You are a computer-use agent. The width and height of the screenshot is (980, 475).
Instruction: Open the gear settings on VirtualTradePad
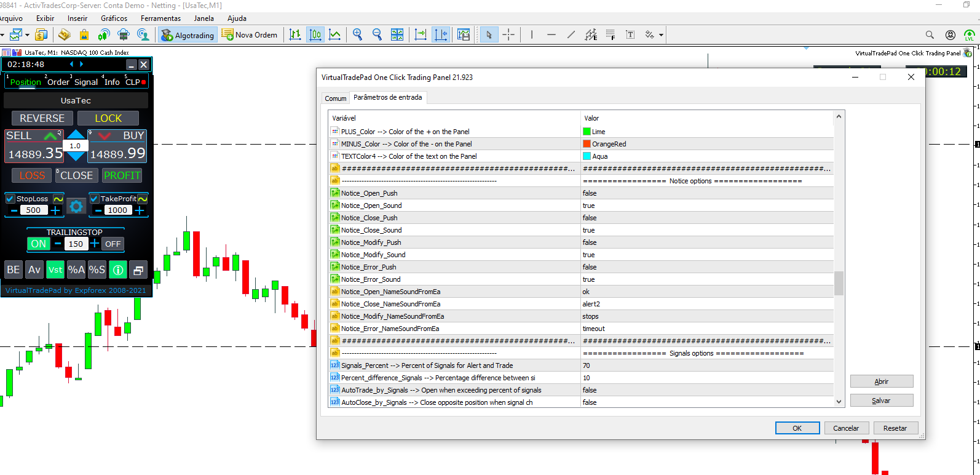pos(76,206)
